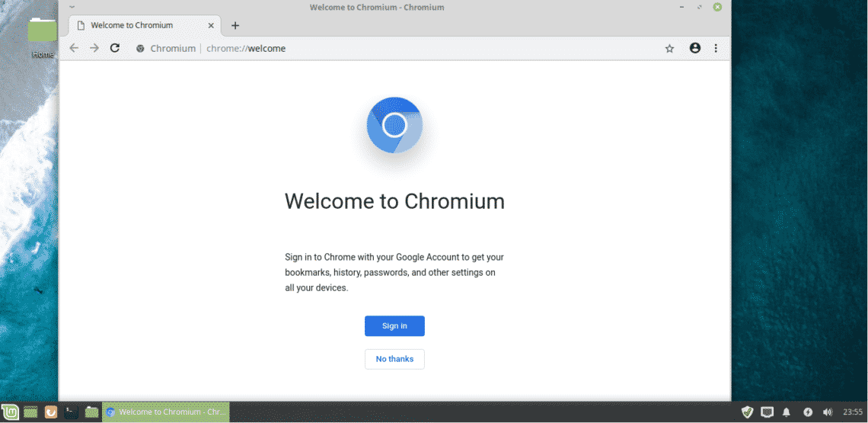This screenshot has height=423, width=868.
Task: Open the notifications bell icon
Action: click(786, 412)
